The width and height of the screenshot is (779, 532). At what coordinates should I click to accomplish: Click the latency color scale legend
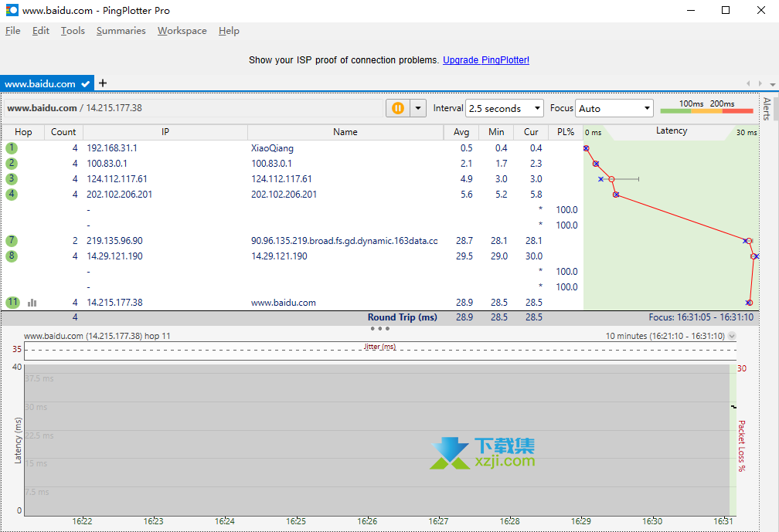click(707, 107)
